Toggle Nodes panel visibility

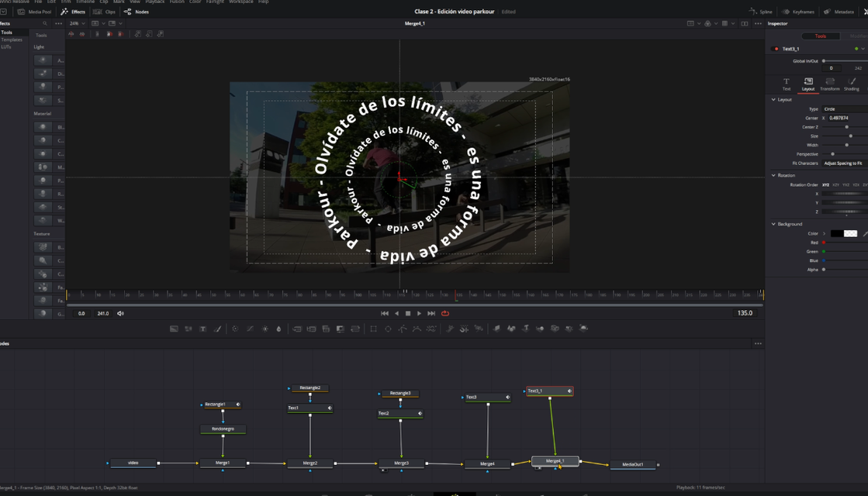tap(137, 12)
